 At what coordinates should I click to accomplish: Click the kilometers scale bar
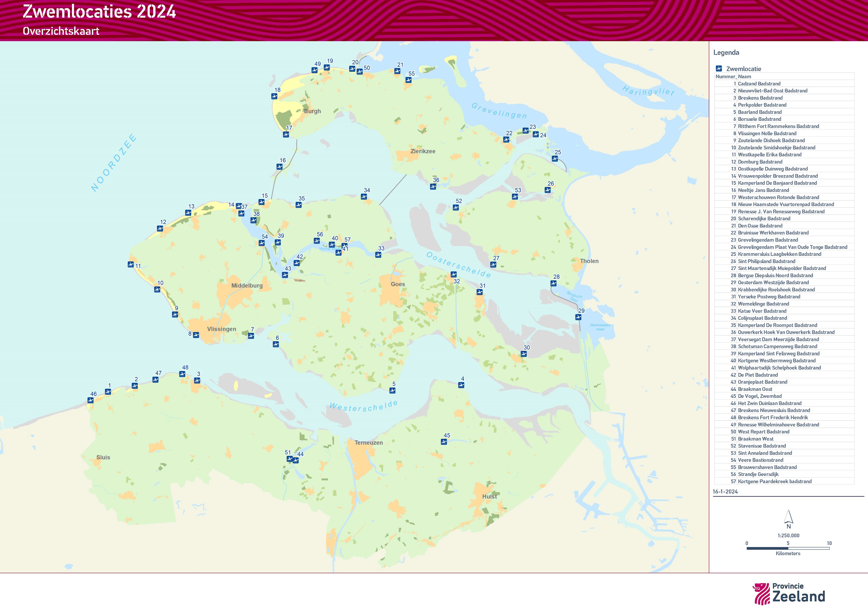tap(788, 548)
